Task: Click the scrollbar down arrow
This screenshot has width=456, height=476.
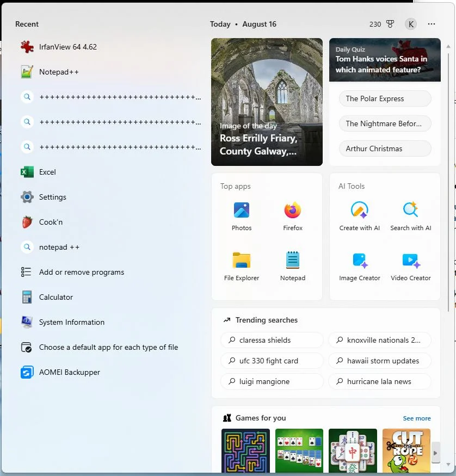Action: tap(448, 465)
